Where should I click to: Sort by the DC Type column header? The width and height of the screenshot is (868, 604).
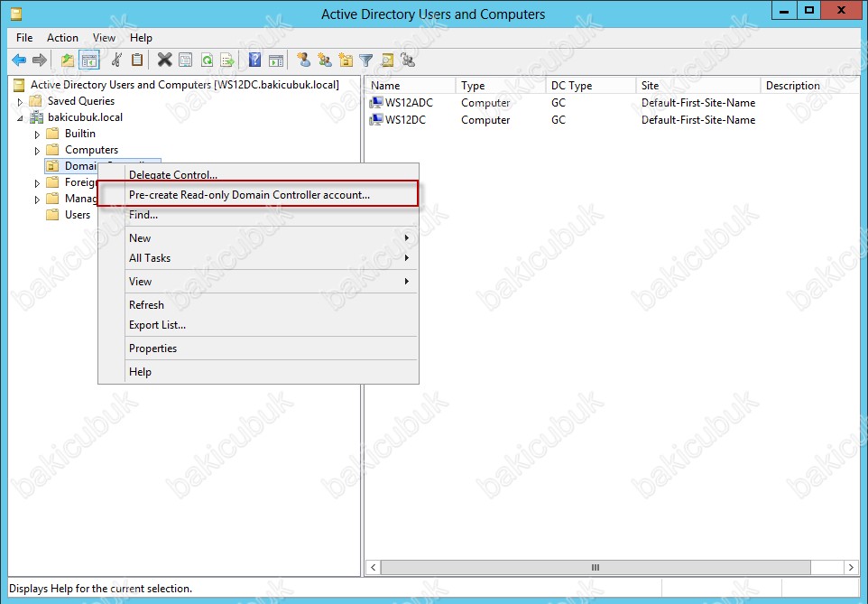[x=591, y=86]
